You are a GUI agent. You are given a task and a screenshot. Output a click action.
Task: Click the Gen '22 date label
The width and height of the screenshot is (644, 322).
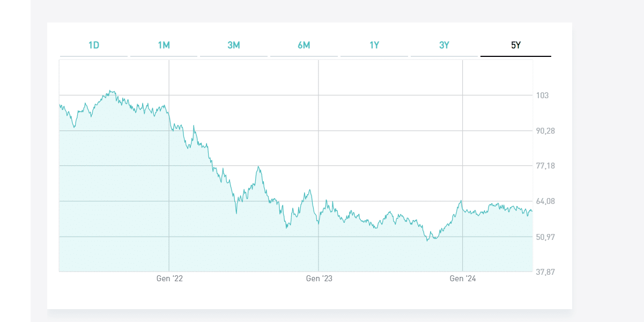pyautogui.click(x=169, y=279)
